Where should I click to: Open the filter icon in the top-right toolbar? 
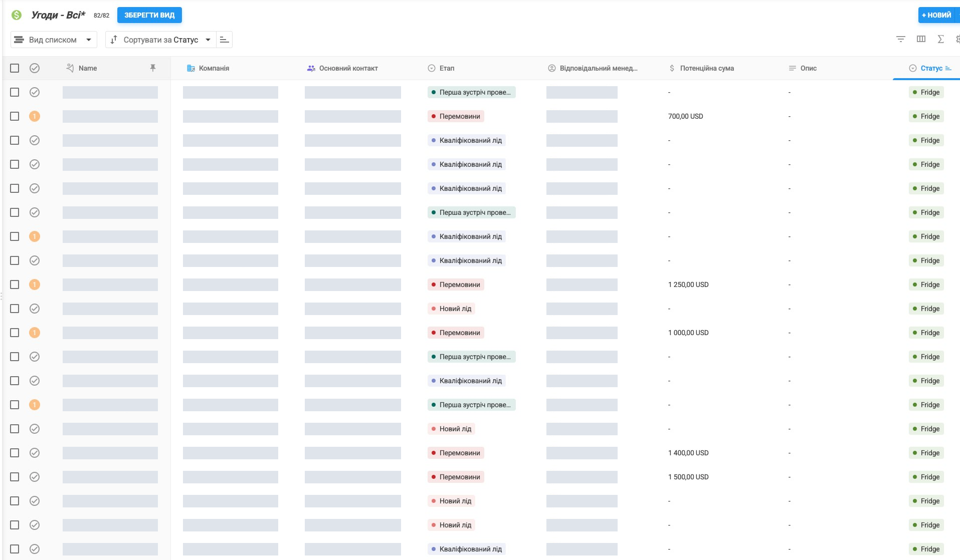900,39
